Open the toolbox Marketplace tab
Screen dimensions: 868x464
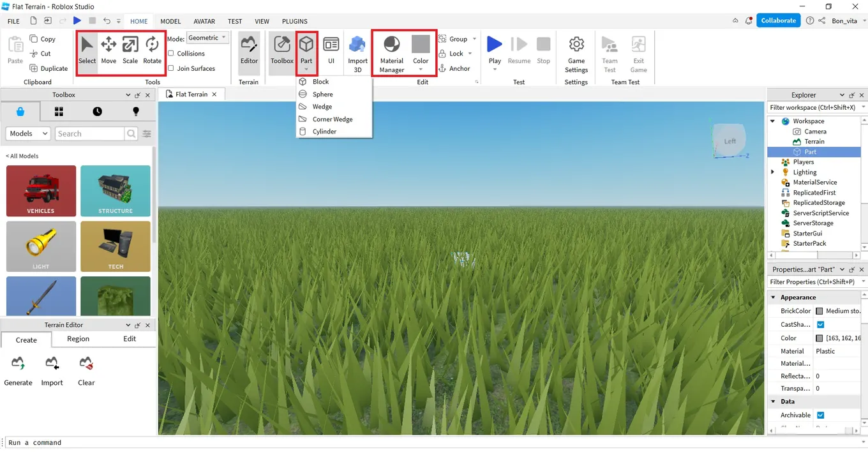pos(20,112)
